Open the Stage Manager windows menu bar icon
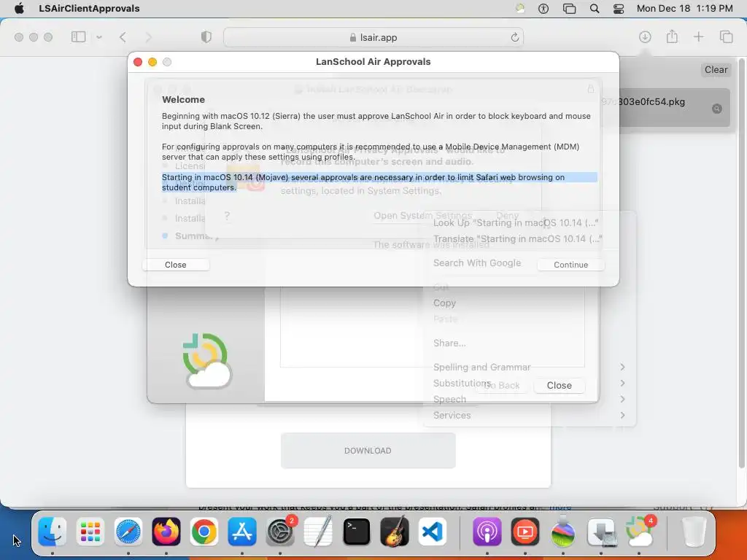This screenshot has width=747, height=560. (x=569, y=8)
